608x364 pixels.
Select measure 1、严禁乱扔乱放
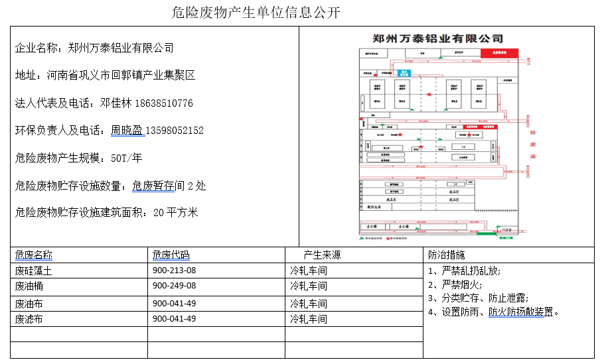[x=464, y=271]
